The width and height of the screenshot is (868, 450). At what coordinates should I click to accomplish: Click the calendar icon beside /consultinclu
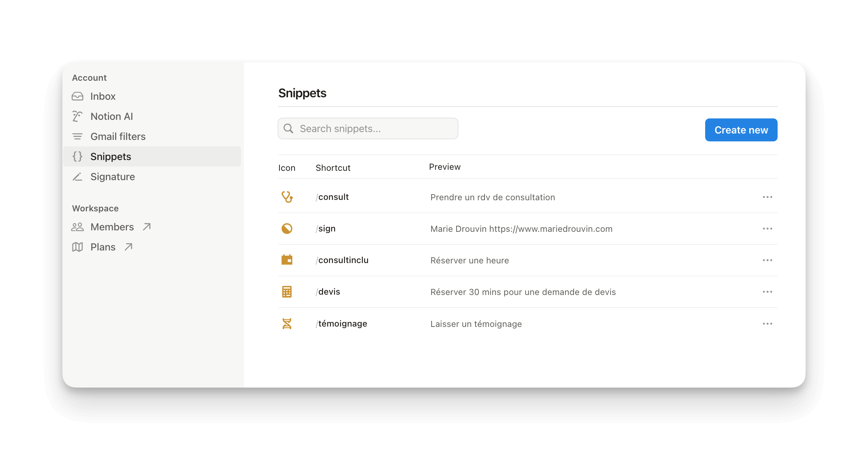pyautogui.click(x=287, y=260)
